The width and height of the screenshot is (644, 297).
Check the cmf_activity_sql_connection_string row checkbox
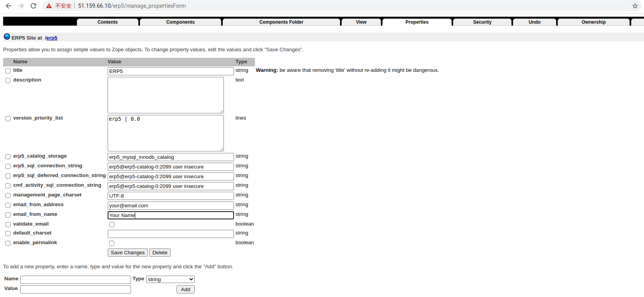click(8, 186)
